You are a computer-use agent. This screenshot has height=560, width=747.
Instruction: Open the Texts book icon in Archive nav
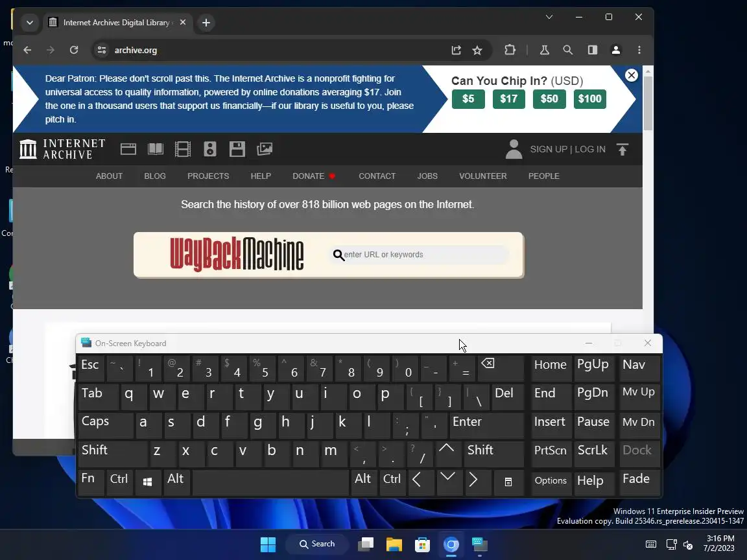[x=156, y=149]
